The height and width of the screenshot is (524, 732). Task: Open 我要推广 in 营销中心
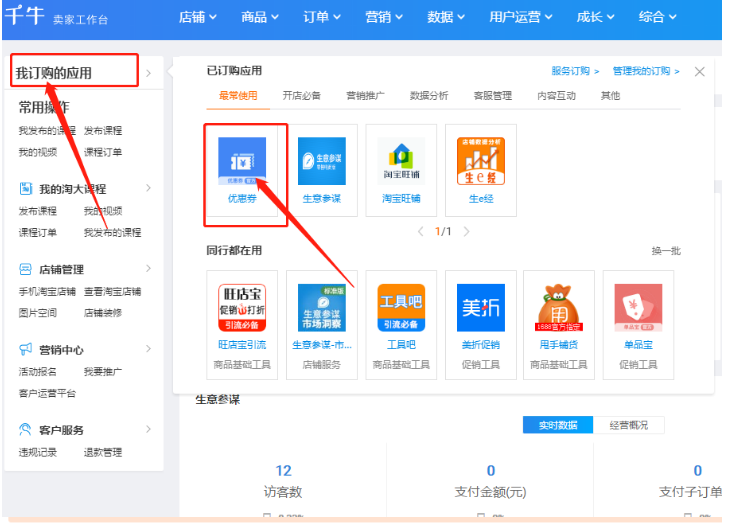103,371
